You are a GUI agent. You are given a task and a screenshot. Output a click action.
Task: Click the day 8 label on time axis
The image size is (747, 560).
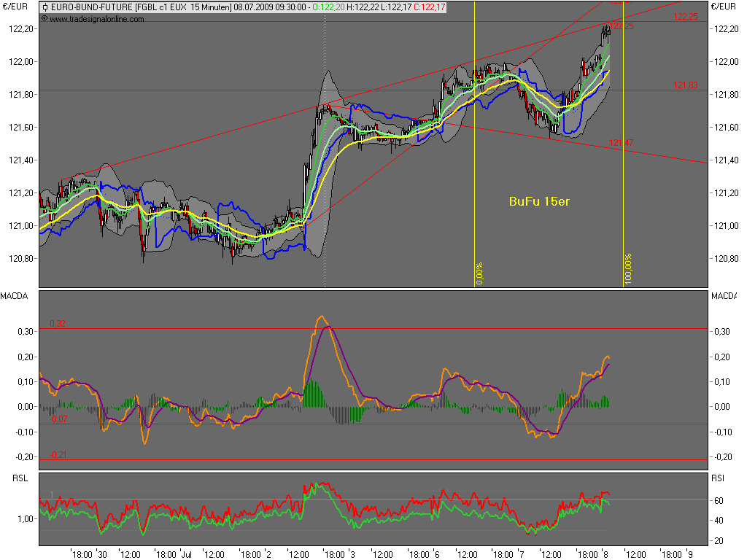[x=605, y=555]
